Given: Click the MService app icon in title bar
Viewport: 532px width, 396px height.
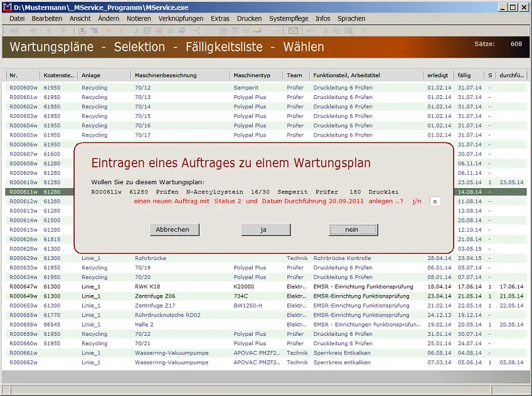Looking at the screenshot, I should pos(6,7).
